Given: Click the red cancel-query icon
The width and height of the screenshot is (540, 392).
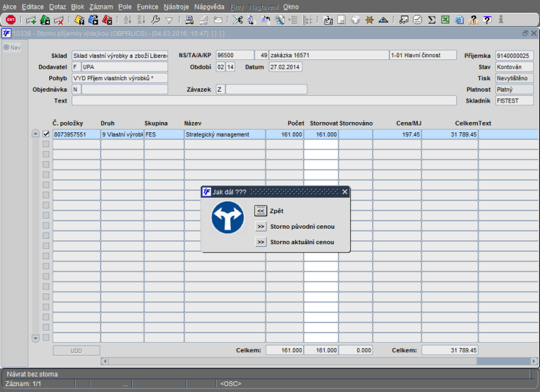Looking at the screenshot, I should (107, 20).
